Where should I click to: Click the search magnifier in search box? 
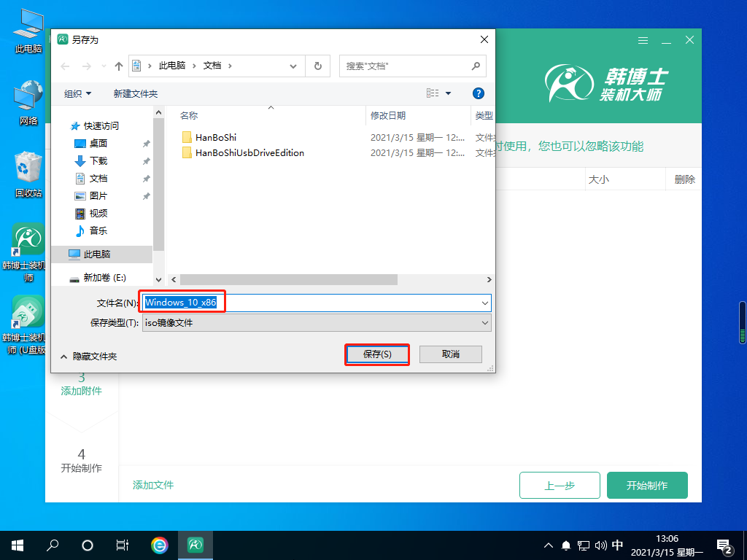pos(476,66)
